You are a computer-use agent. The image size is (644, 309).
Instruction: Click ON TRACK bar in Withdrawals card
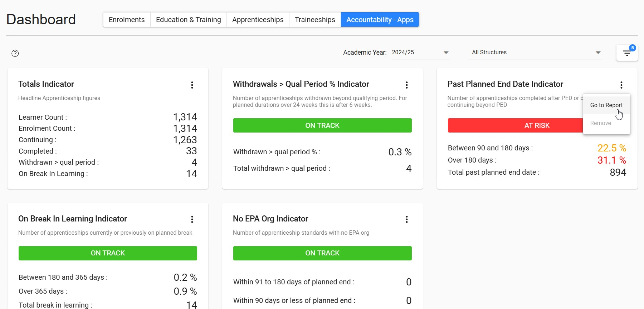point(322,125)
